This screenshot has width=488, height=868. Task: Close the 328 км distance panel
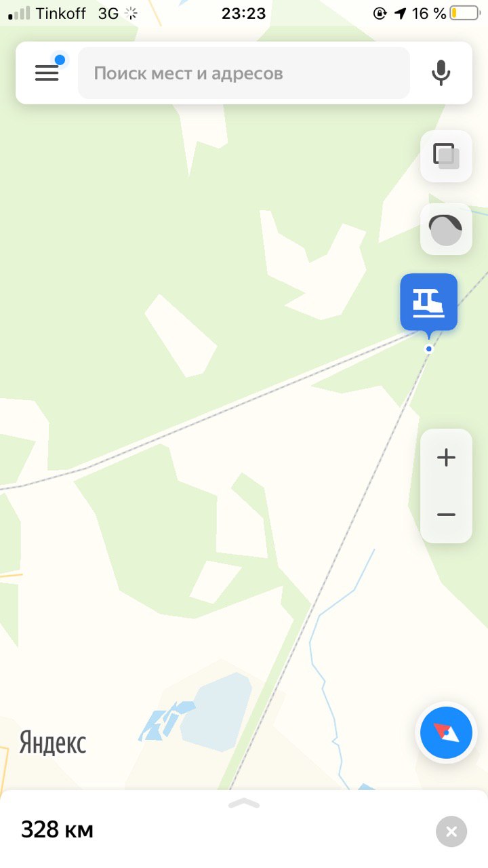[451, 831]
